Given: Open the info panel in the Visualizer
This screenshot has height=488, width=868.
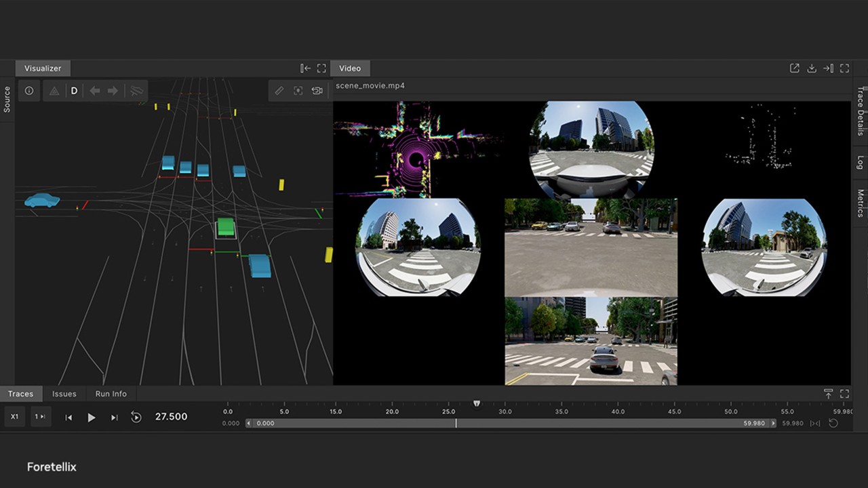Looking at the screenshot, I should [29, 90].
